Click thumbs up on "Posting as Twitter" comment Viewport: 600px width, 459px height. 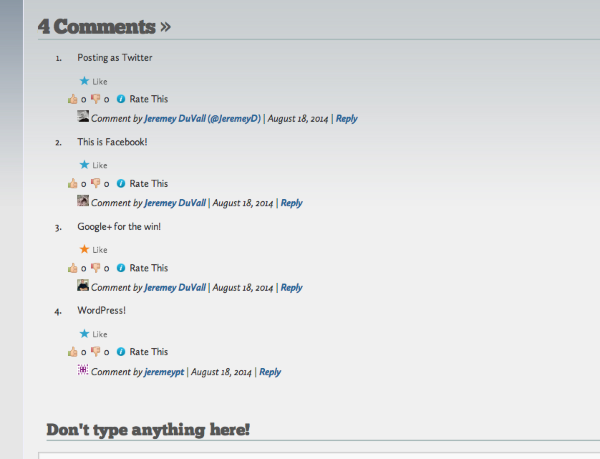point(72,99)
